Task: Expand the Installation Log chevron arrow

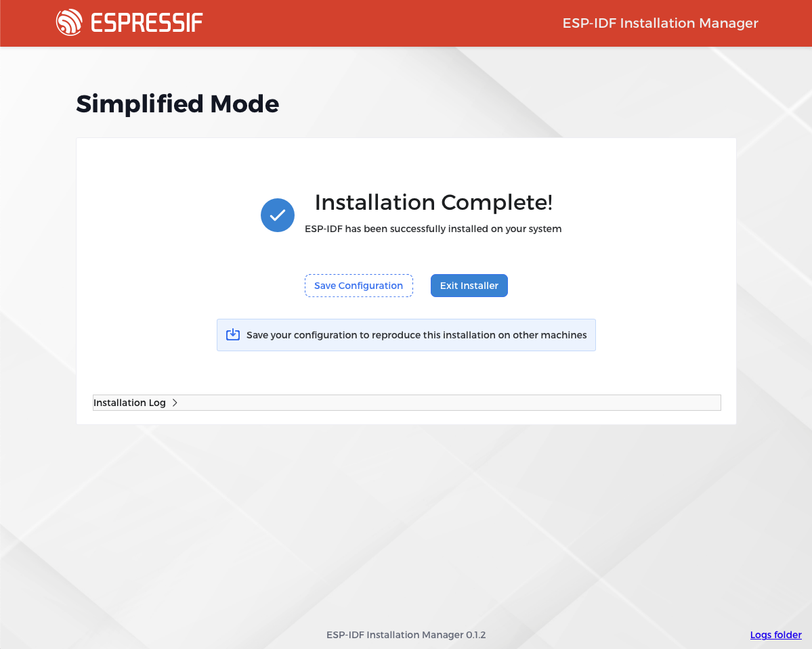Action: coord(175,403)
